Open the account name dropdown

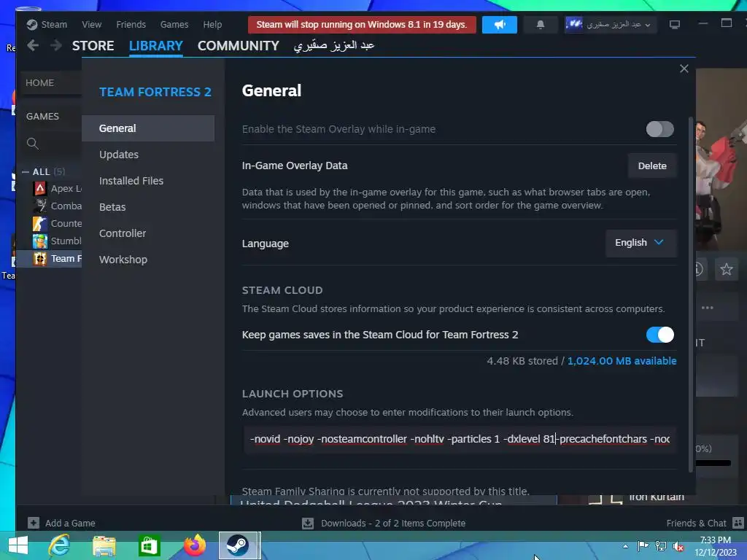[611, 24]
